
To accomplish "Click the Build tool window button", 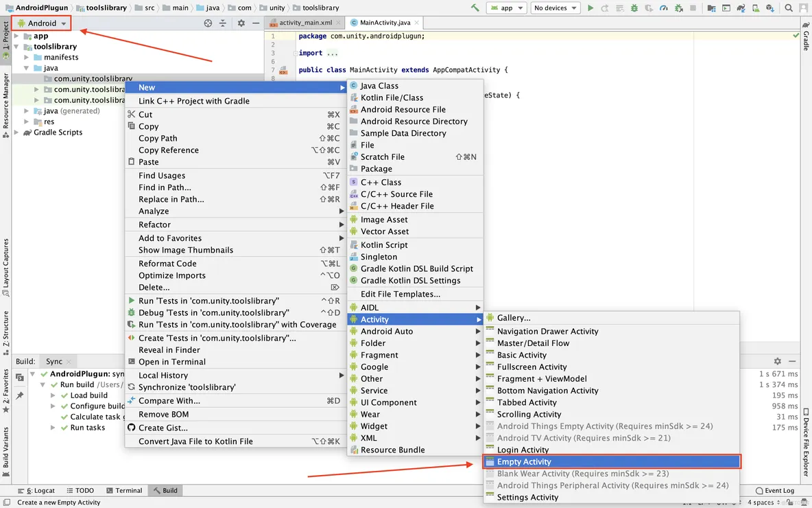I will point(165,490).
